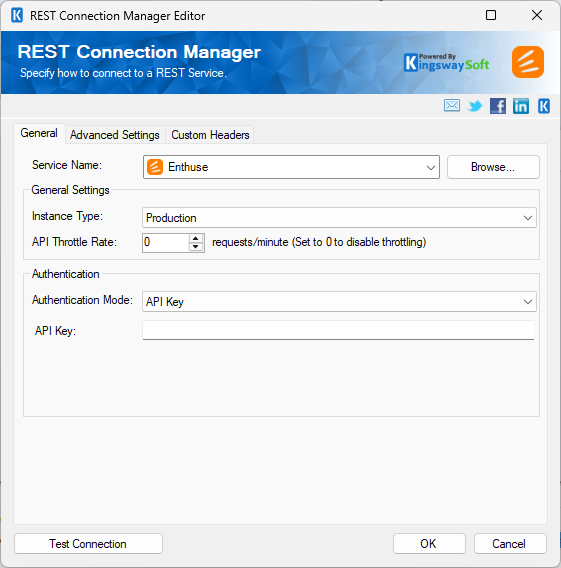Click the 'requests/minute' throttling hint text
Image resolution: width=561 pixels, height=568 pixels.
point(319,242)
